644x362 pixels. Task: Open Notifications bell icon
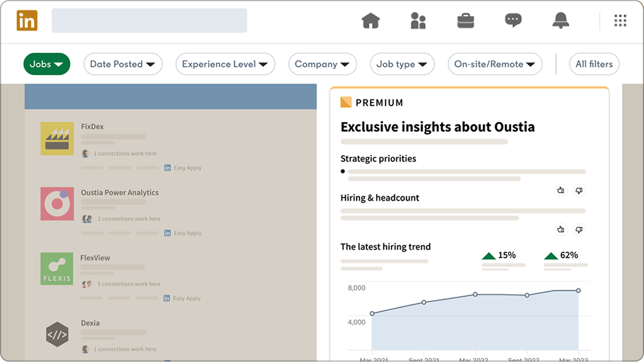(x=561, y=20)
